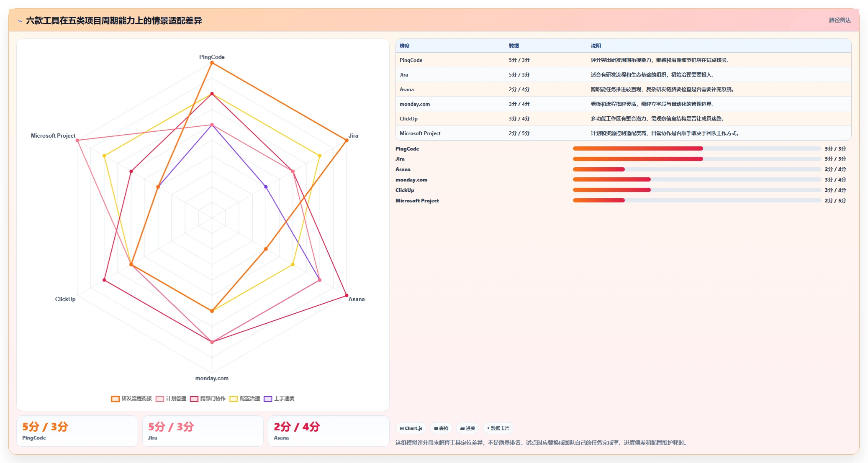Click the ClickUp progress bar
This screenshot has height=463, width=868.
pyautogui.click(x=697, y=190)
